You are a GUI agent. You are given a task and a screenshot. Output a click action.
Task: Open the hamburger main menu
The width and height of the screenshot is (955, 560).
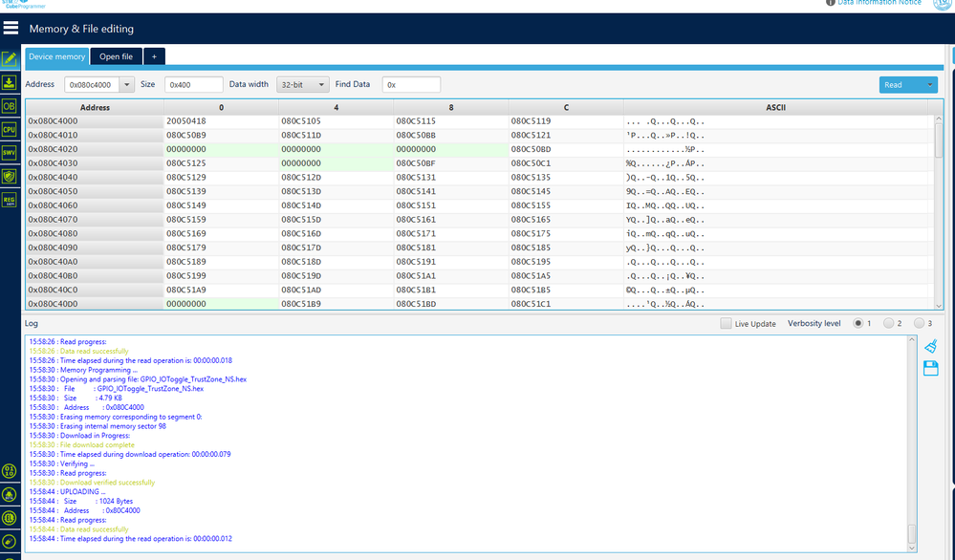(11, 28)
